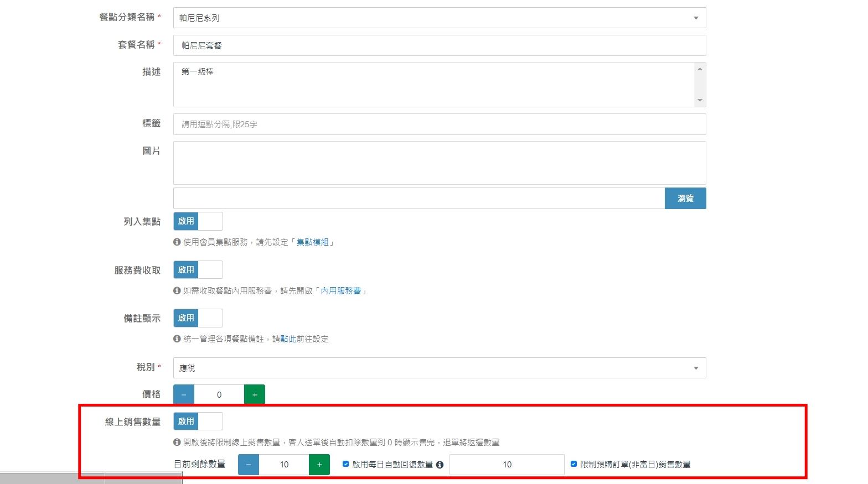Toggle the 服務費收取 switch

(x=198, y=270)
